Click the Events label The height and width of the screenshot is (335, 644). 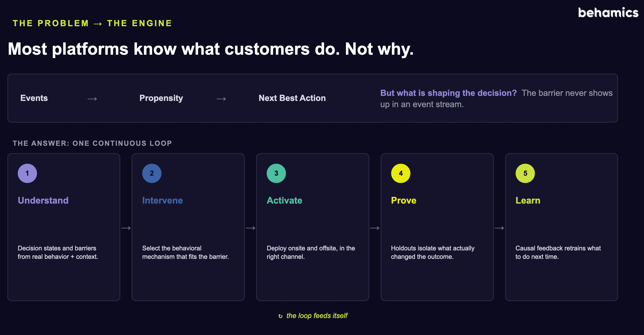(34, 98)
